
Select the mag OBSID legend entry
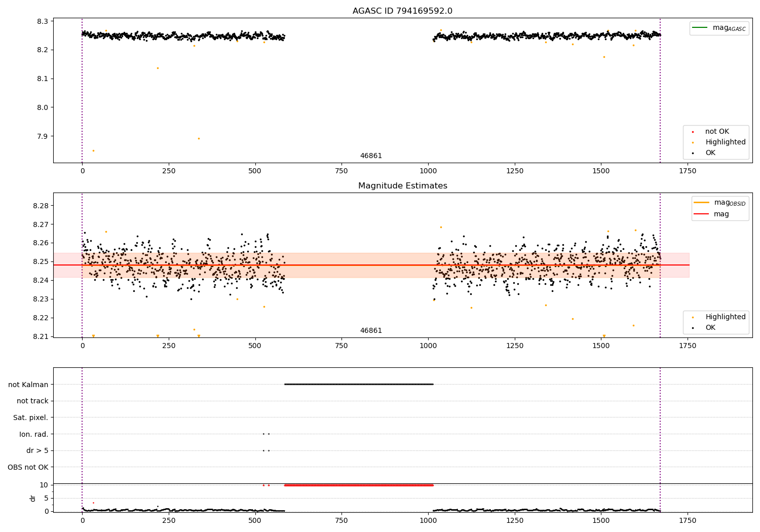(720, 203)
